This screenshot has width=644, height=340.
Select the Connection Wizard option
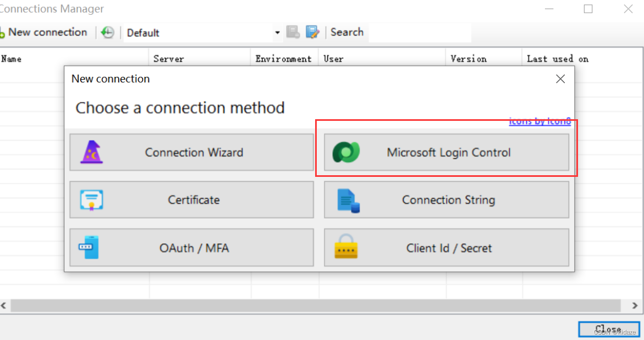coord(191,152)
